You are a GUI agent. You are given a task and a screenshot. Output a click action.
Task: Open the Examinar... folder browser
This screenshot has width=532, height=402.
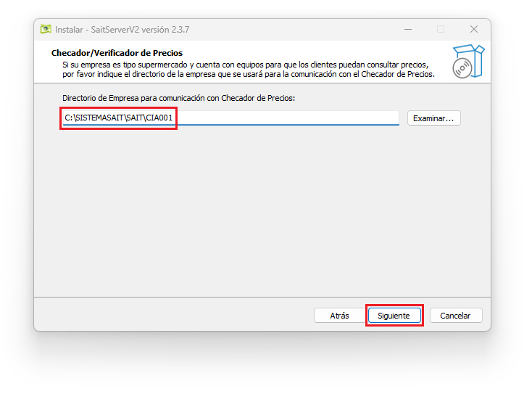click(x=433, y=118)
